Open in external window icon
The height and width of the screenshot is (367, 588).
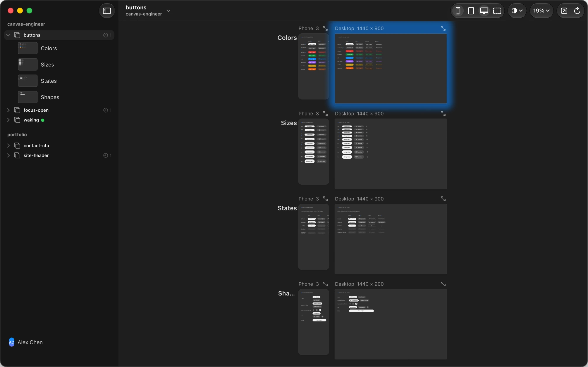[564, 11]
